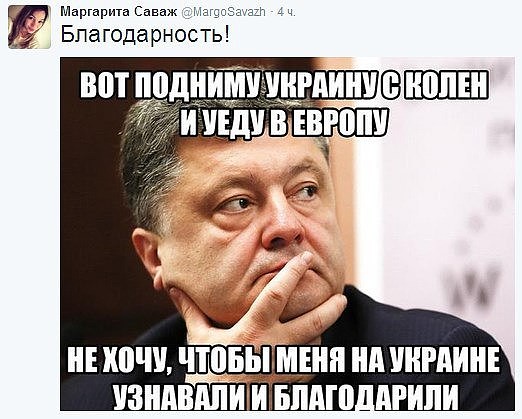Select the tweet text Благодарность!
The width and height of the screenshot is (522, 419).
[x=145, y=34]
